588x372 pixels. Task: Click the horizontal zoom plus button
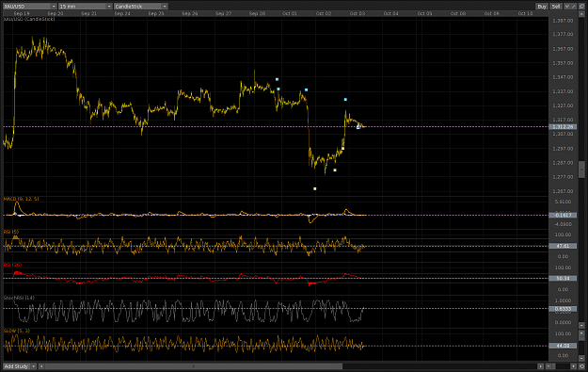click(573, 366)
